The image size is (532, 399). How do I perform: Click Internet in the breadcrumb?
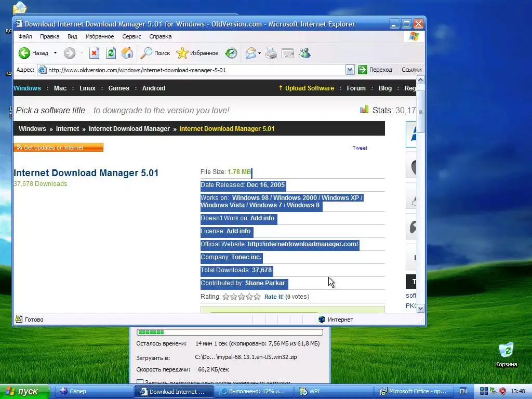(67, 129)
